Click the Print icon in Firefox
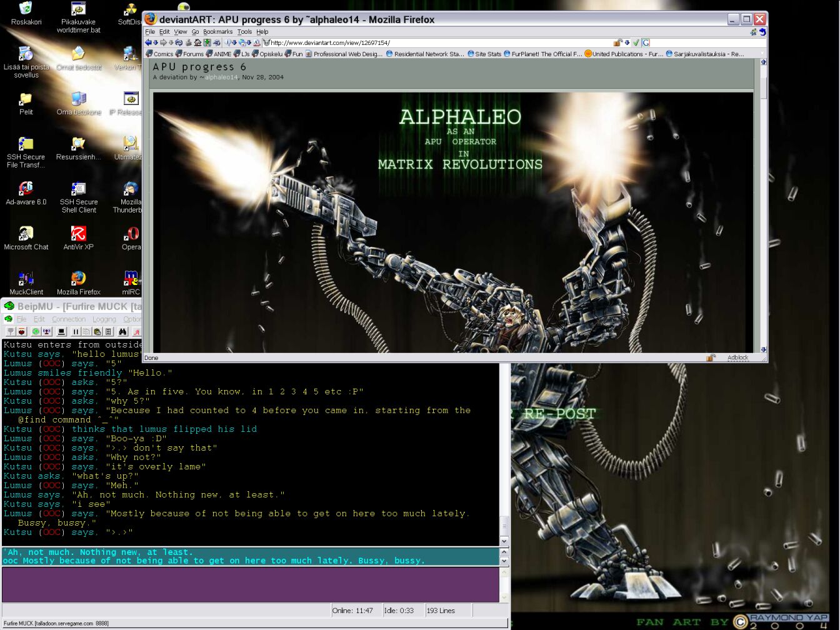 (x=216, y=42)
